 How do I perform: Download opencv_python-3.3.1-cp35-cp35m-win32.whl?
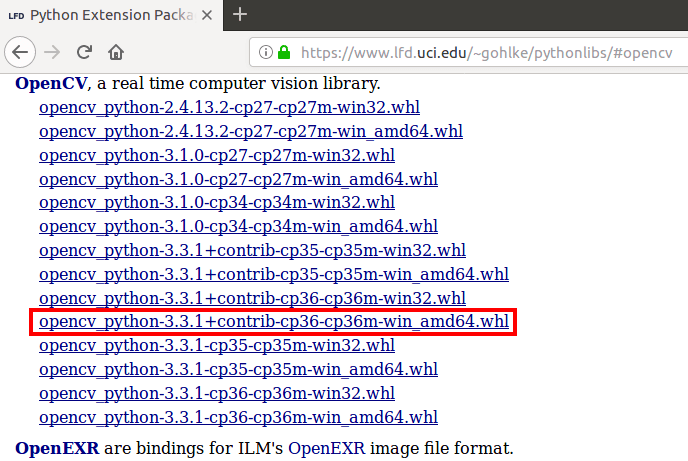tap(217, 346)
